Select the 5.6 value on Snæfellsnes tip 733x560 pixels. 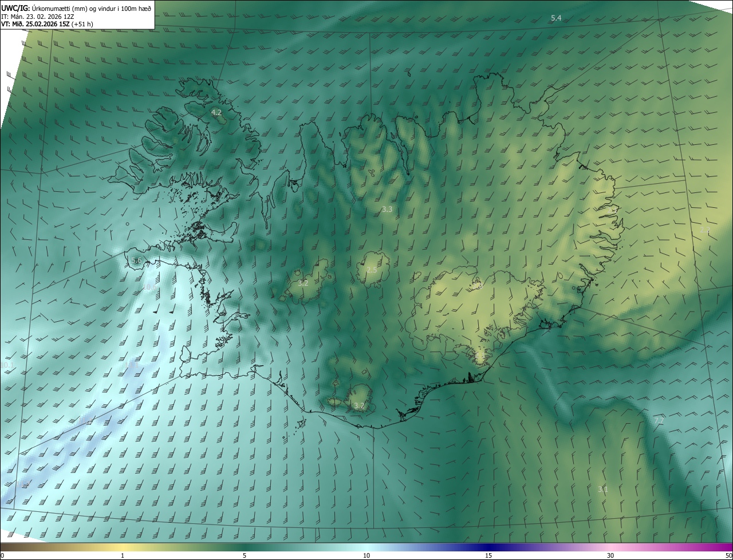136,261
